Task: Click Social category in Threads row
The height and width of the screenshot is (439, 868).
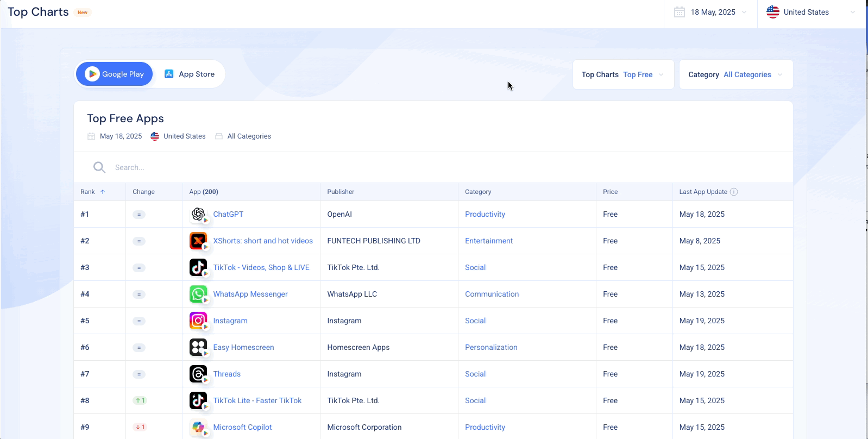Action: coord(475,374)
